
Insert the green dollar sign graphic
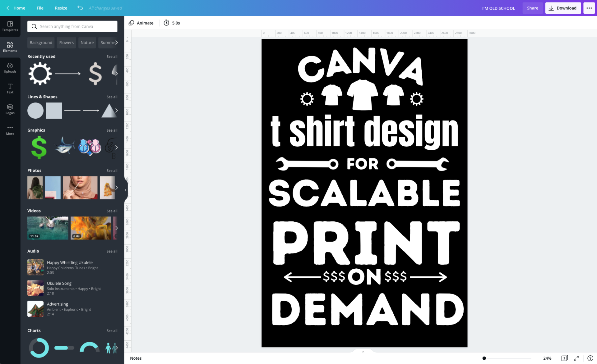[39, 148]
